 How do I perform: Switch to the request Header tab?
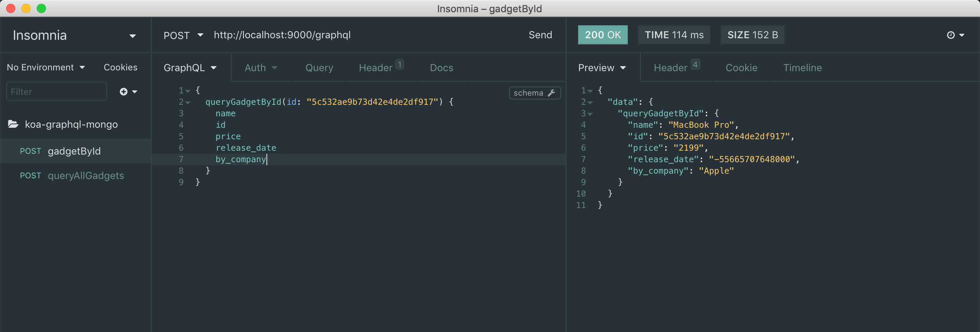click(381, 67)
